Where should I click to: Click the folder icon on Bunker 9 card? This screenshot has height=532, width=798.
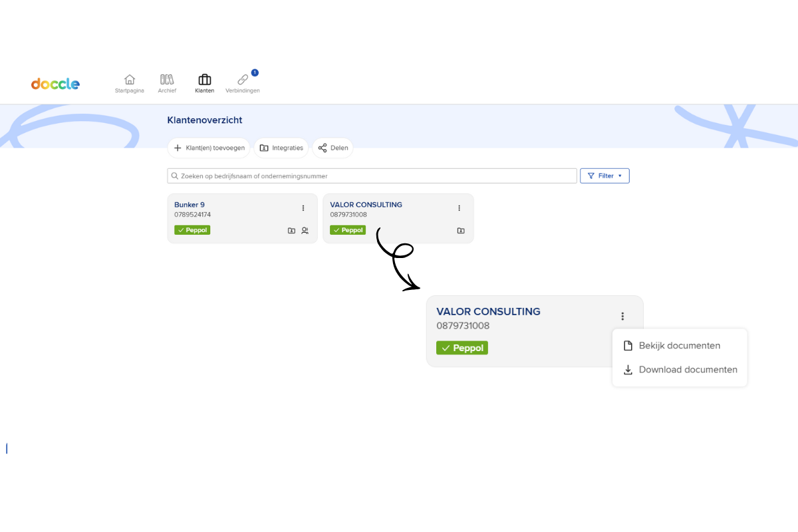click(x=291, y=231)
